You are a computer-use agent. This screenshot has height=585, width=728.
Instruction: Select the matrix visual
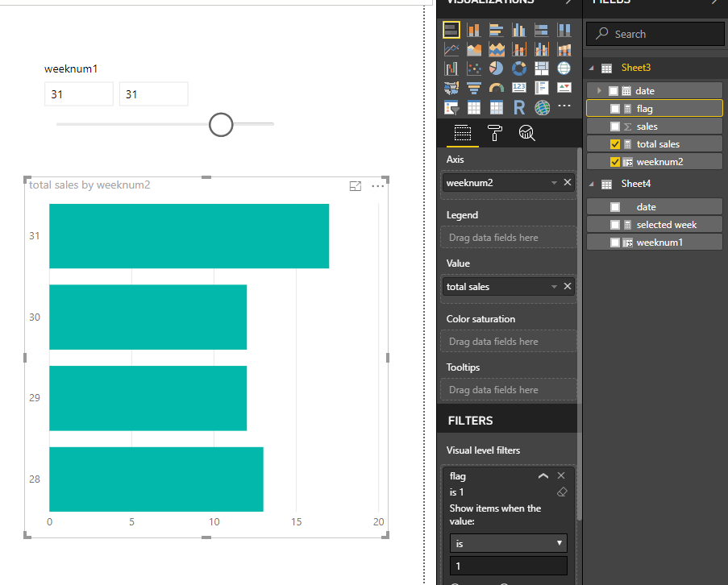click(x=497, y=108)
